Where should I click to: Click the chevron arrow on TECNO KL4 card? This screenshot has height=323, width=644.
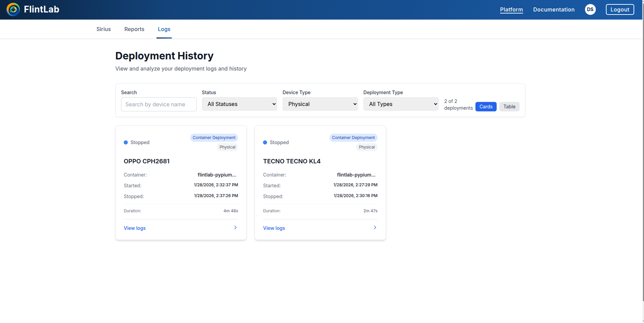point(375,227)
